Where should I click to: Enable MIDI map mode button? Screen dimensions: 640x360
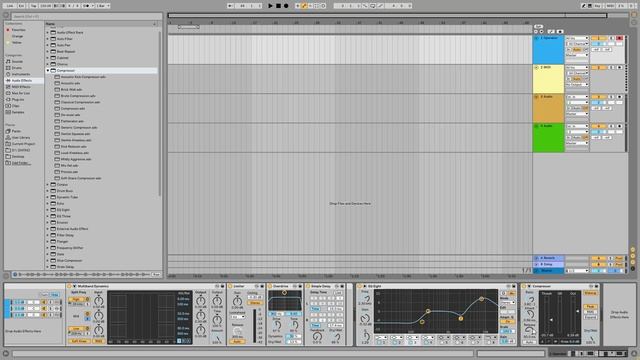tap(610, 6)
